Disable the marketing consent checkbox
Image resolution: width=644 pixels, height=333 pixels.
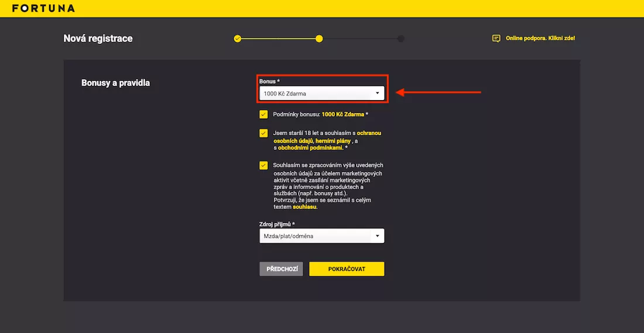point(263,166)
